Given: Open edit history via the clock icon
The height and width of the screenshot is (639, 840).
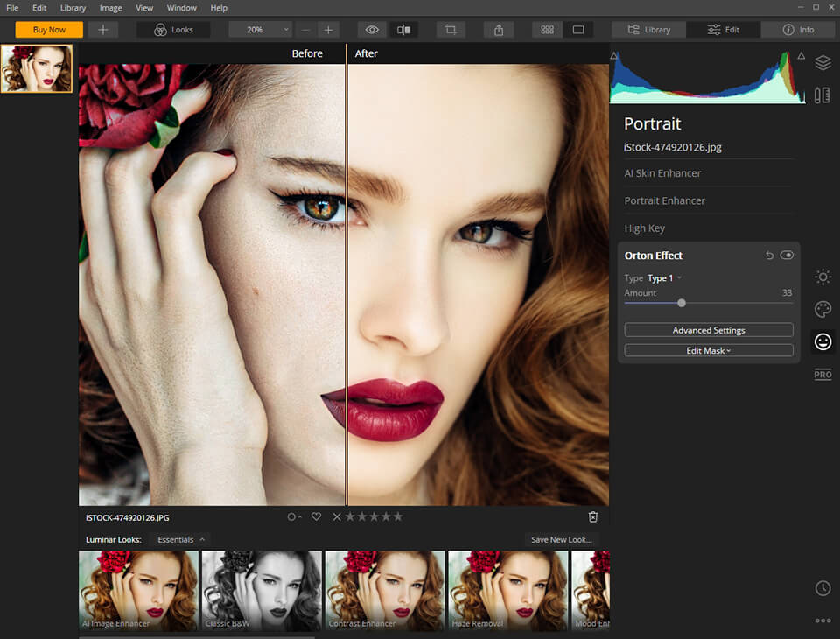Looking at the screenshot, I should [x=822, y=588].
